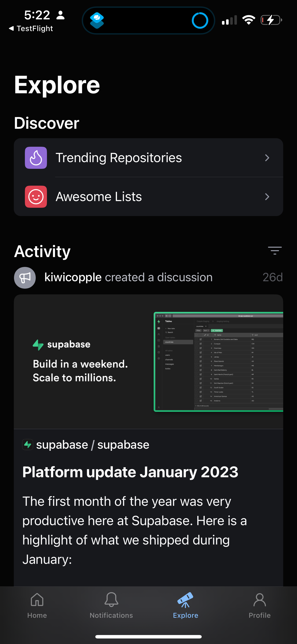The height and width of the screenshot is (644, 297).
Task: Tap discussion summary paragraph text
Action: click(134, 530)
